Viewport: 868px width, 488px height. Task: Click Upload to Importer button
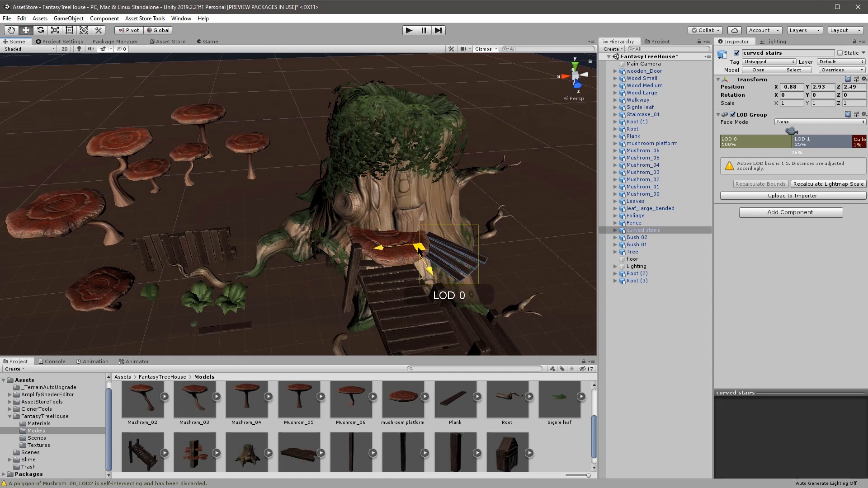pyautogui.click(x=793, y=196)
